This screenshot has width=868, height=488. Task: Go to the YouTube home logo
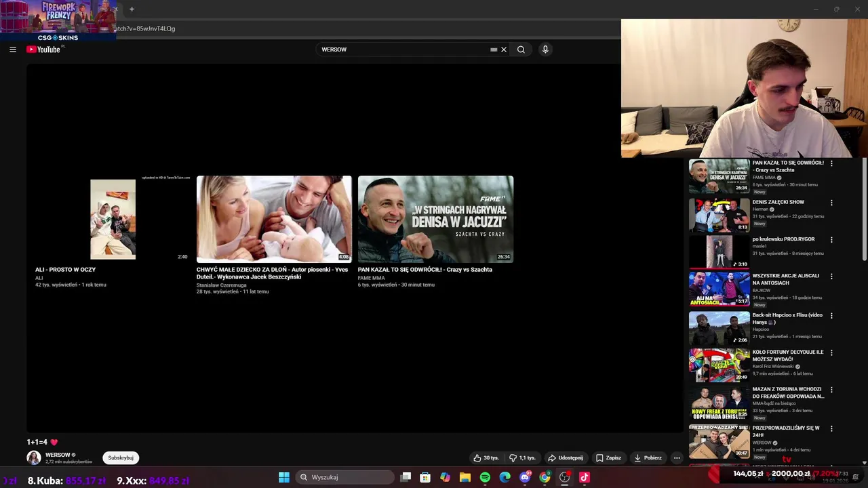(x=44, y=49)
